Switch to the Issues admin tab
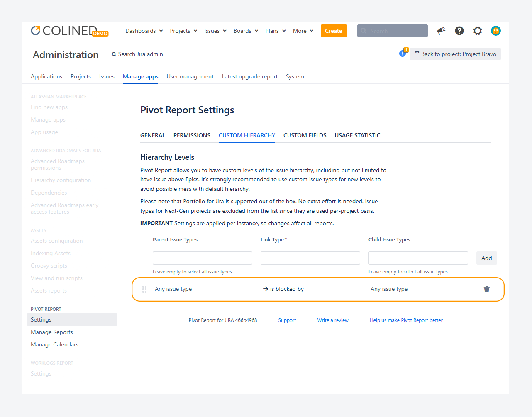 [107, 77]
